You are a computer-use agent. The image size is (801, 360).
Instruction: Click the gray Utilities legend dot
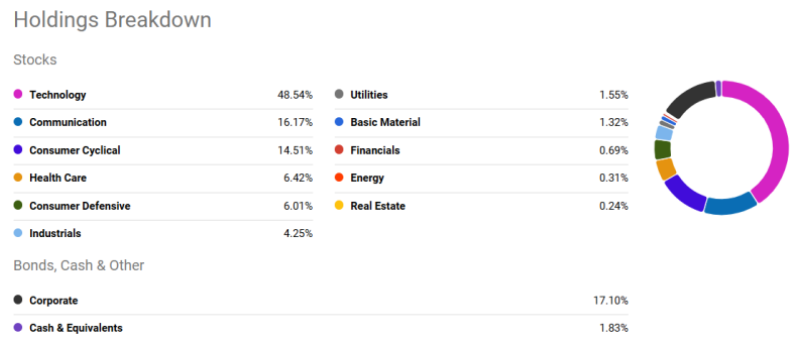click(x=339, y=94)
